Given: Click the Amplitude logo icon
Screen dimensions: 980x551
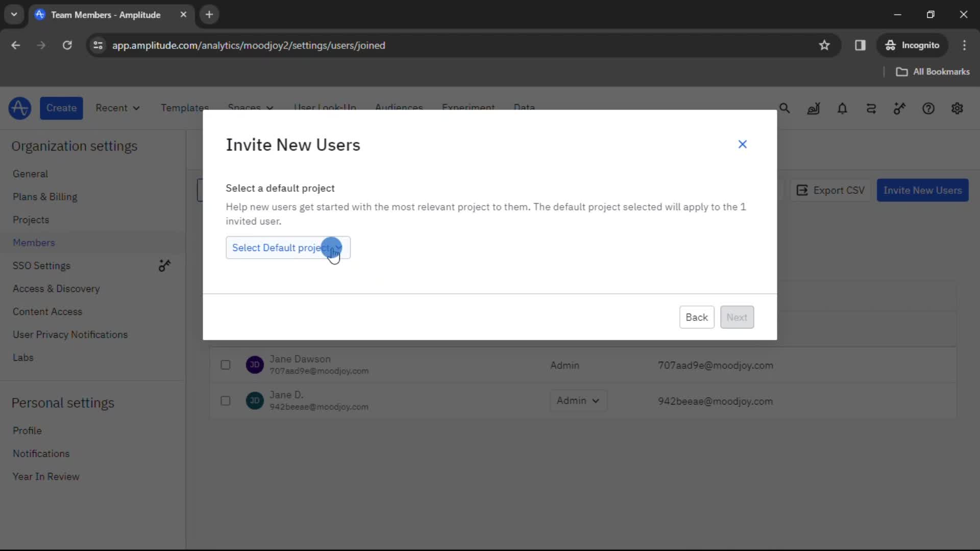Looking at the screenshot, I should coord(19,108).
